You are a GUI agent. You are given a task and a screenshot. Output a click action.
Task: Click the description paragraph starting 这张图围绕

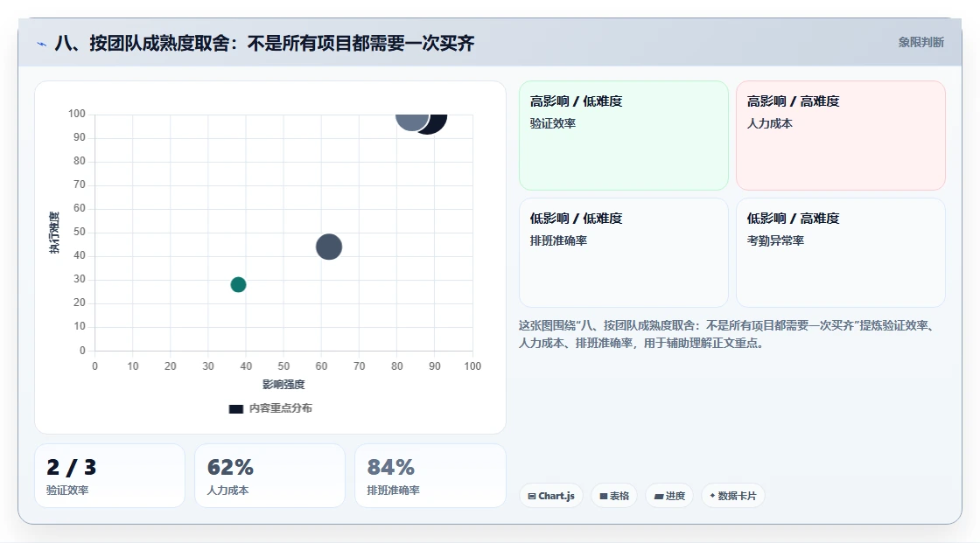pos(727,334)
